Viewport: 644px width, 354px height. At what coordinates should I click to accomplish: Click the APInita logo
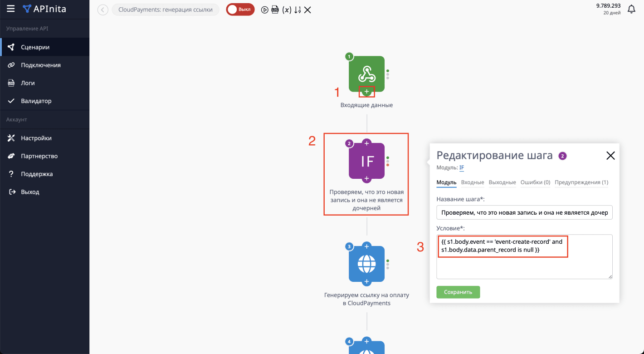(43, 9)
